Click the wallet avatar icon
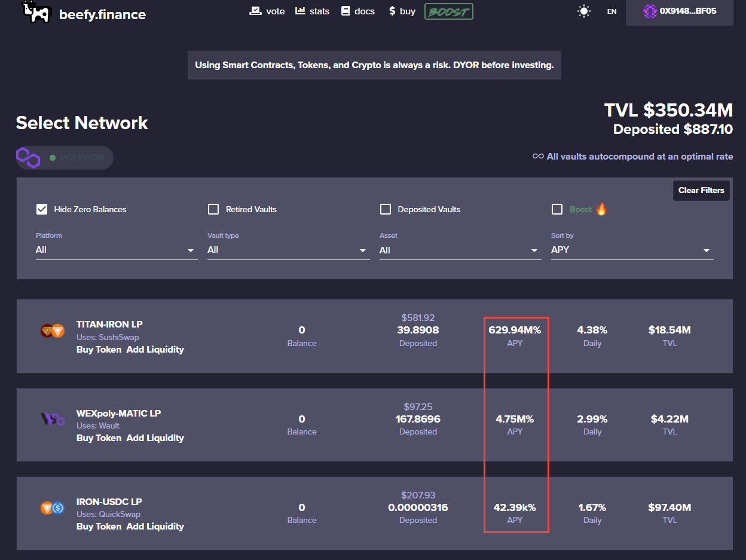The width and height of the screenshot is (746, 560). pos(650,11)
